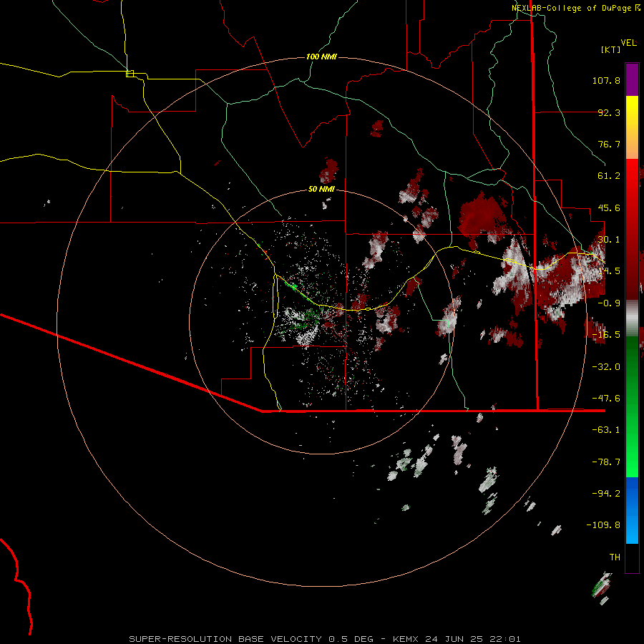Click the small square marker on yellow highway
The image size is (644, 644).
(x=130, y=74)
